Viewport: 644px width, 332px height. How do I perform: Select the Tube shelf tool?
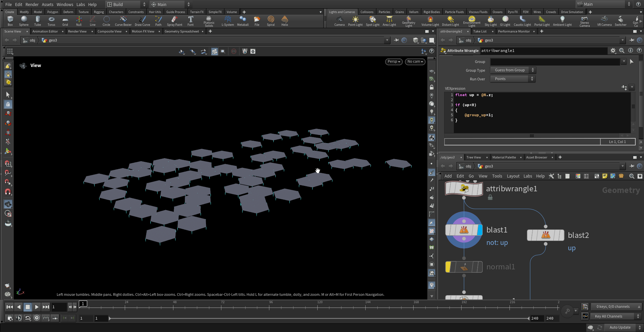(x=38, y=21)
